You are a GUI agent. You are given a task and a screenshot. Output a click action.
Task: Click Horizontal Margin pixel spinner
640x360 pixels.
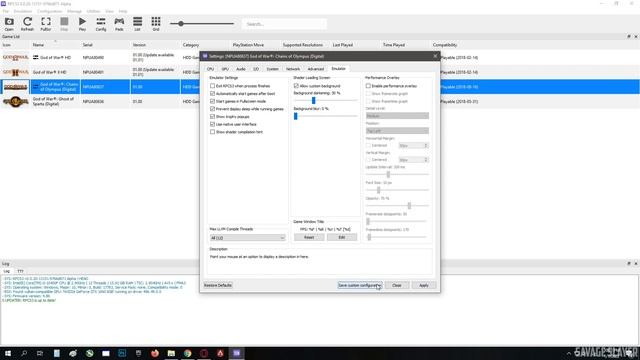[413, 145]
